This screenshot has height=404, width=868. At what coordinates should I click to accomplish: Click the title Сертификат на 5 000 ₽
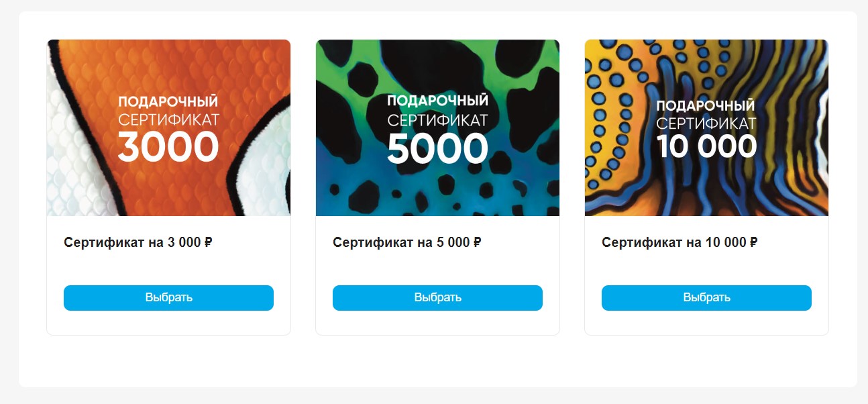407,242
